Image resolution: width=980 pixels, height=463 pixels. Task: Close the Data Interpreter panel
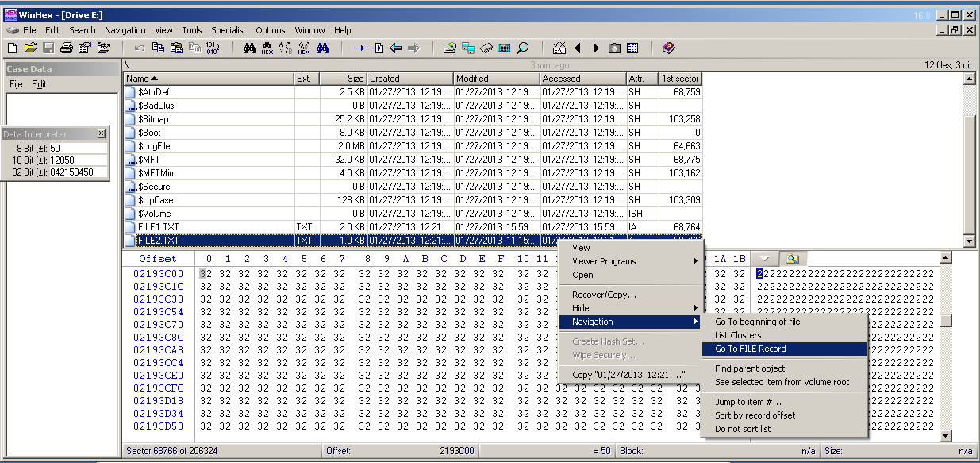click(x=101, y=134)
